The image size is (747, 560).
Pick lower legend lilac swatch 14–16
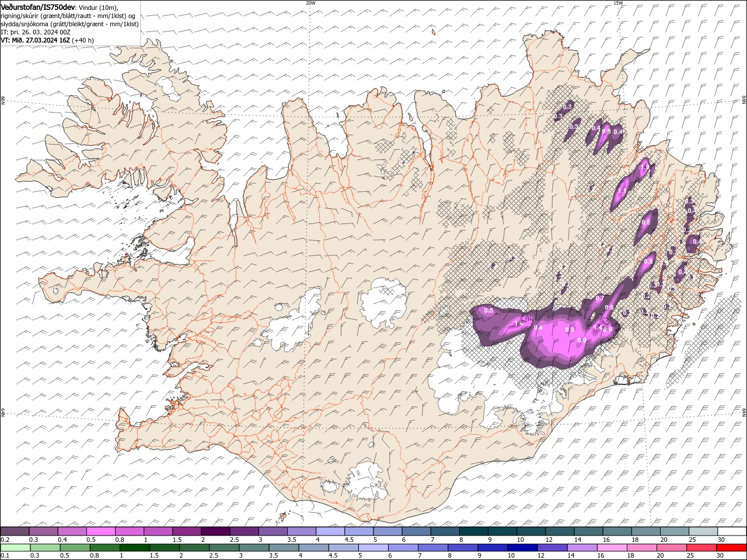pyautogui.click(x=582, y=548)
